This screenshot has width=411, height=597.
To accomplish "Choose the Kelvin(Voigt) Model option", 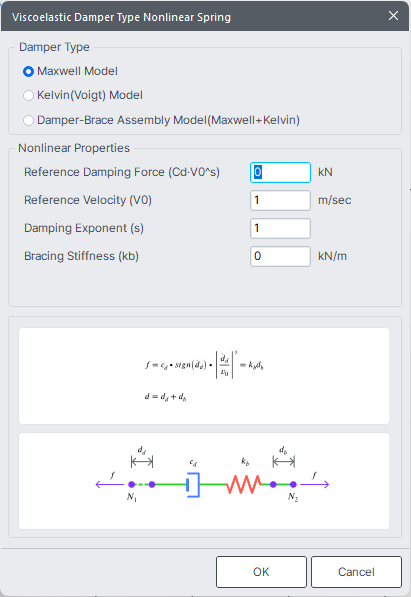I will pos(29,96).
